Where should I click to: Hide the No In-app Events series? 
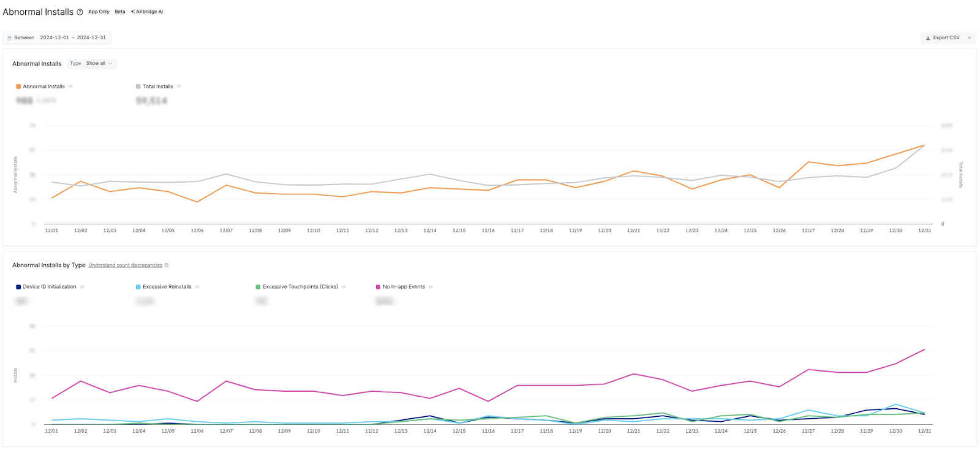(x=431, y=287)
